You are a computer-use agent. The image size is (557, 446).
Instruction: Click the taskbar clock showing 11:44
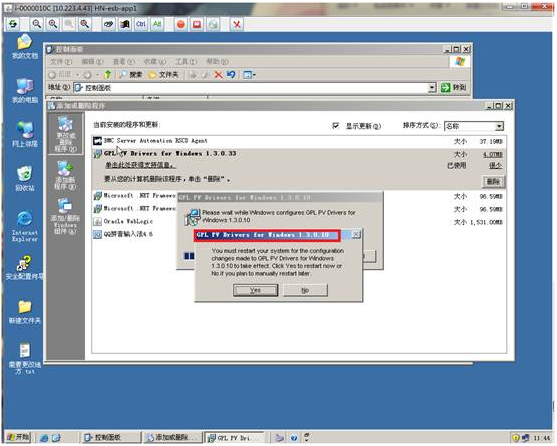point(542,438)
